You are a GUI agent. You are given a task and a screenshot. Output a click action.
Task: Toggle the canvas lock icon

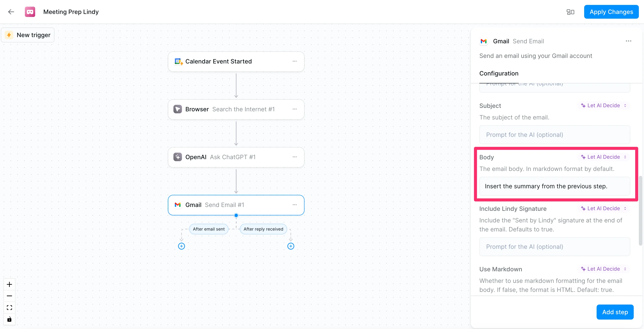click(9, 319)
